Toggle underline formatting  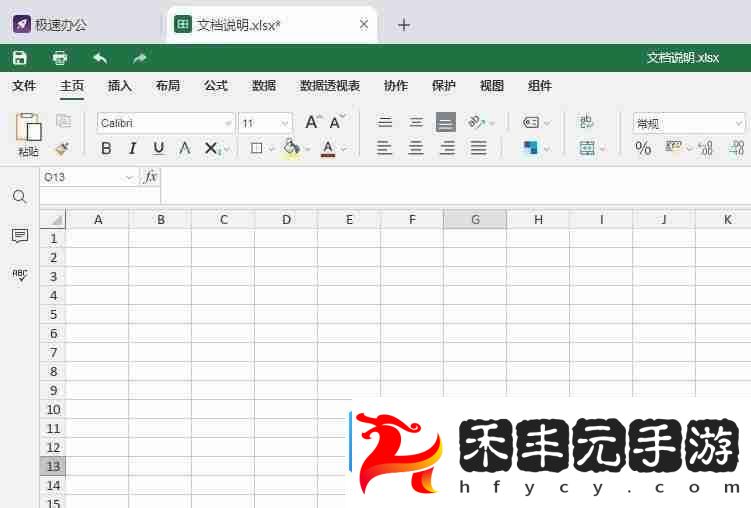point(159,148)
